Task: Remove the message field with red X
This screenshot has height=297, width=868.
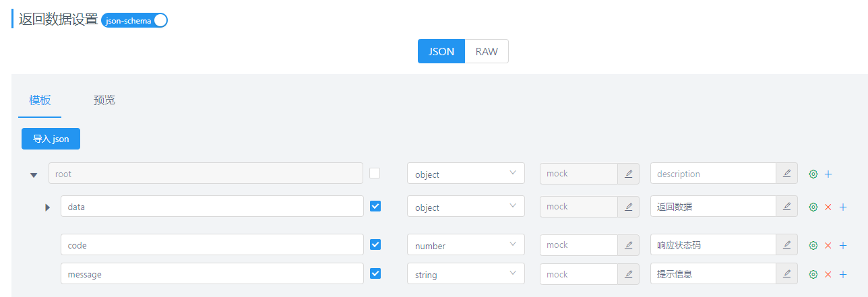Action: tap(828, 274)
